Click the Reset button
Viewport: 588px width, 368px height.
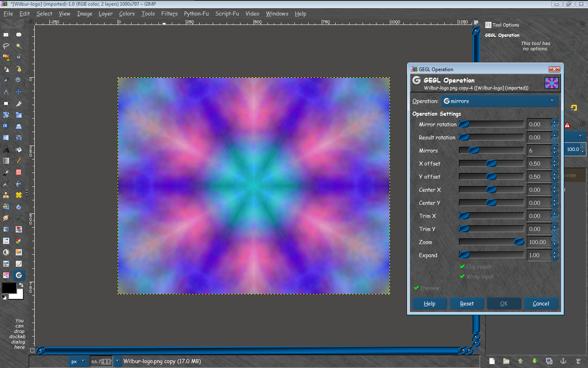pyautogui.click(x=467, y=303)
